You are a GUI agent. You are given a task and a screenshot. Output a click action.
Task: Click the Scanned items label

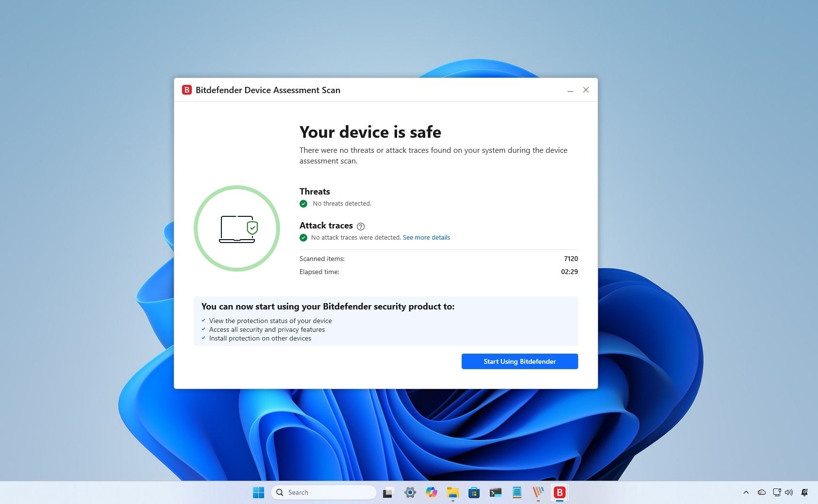point(322,259)
